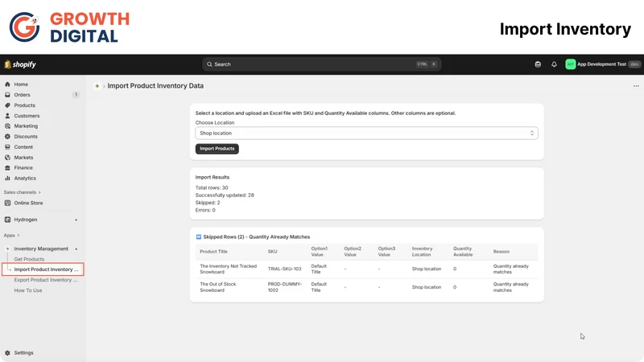Click the Inventory Management label
The width and height of the screenshot is (644, 362).
pyautogui.click(x=41, y=249)
